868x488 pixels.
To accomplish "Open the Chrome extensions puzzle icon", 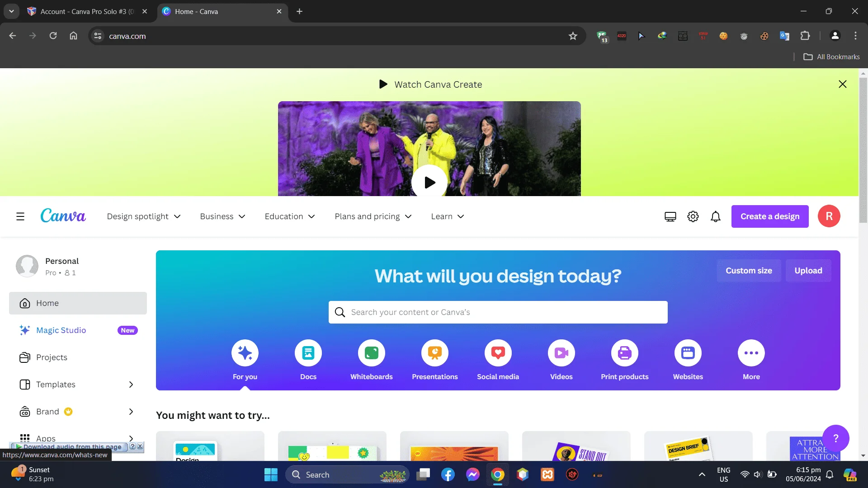I will pos(805,36).
